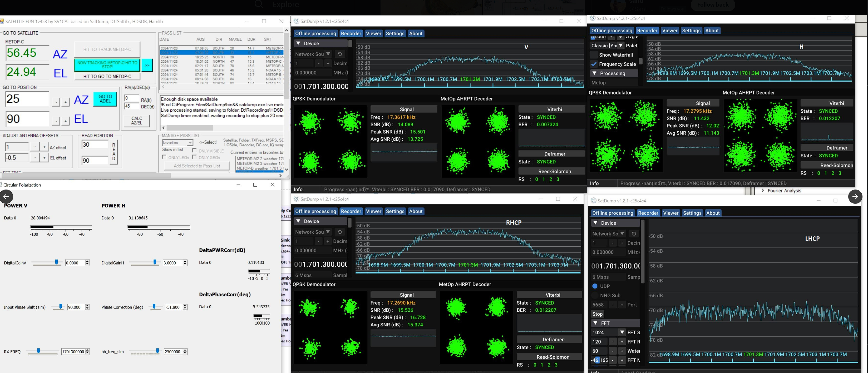Click the left back arrow circle
Screen dimensions: 868x373
[6, 196]
